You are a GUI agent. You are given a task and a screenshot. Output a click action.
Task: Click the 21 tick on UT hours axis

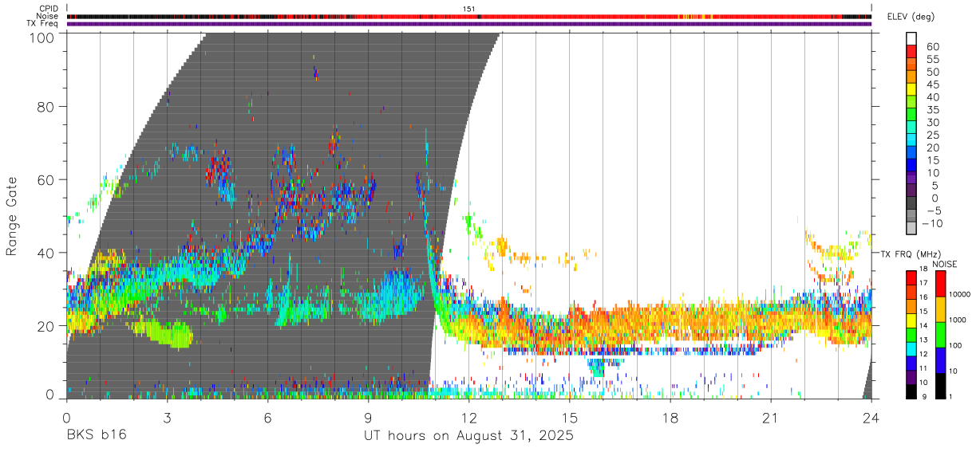pyautogui.click(x=770, y=418)
